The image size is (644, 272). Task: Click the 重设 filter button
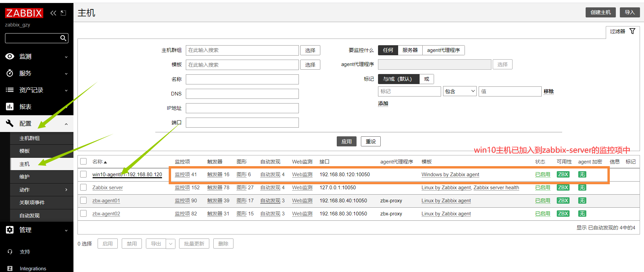[x=371, y=141]
